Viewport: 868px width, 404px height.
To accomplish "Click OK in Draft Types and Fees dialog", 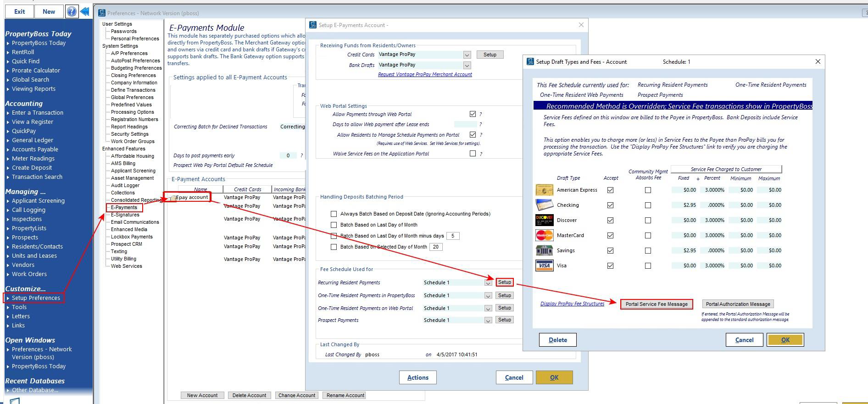I will (785, 340).
